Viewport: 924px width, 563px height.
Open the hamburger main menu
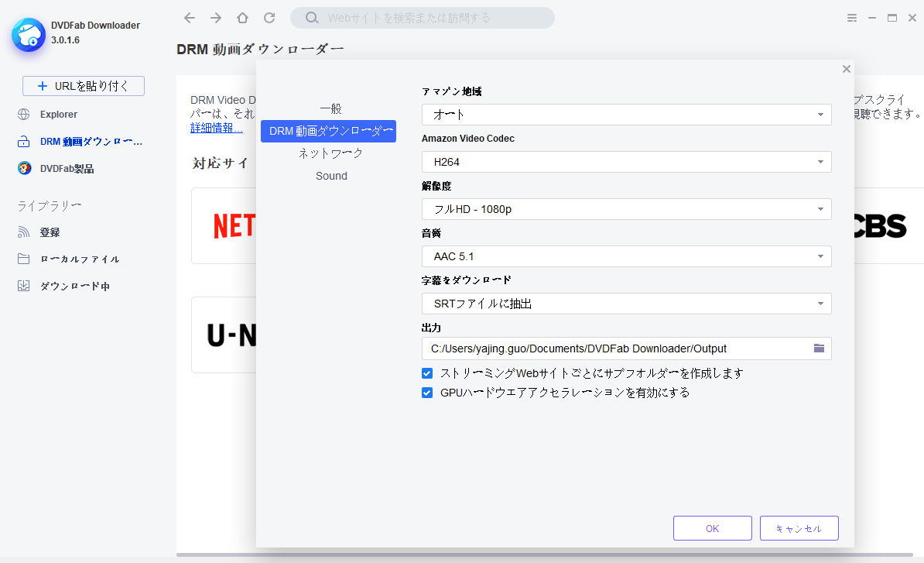852,18
